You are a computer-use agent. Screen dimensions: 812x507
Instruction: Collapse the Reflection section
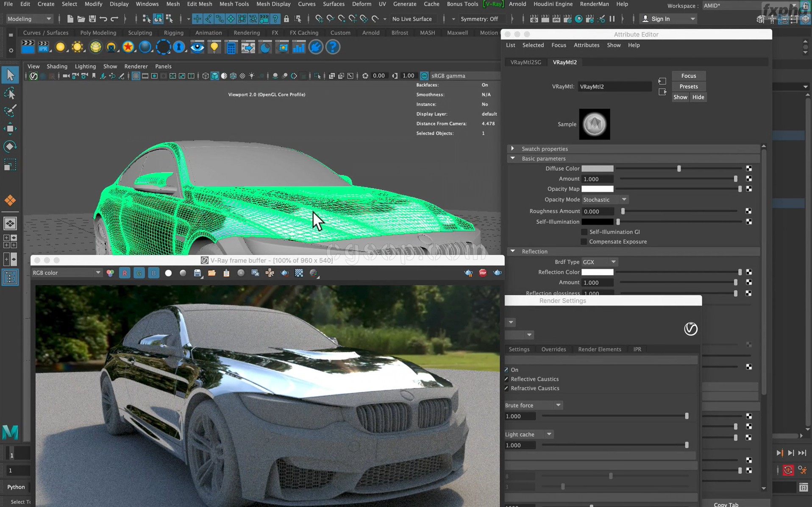pyautogui.click(x=512, y=251)
